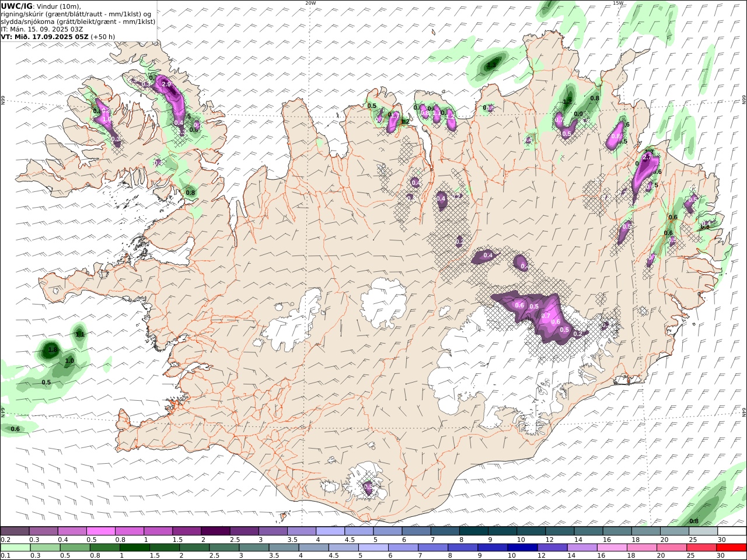Pick the violet 12 swatch in the lower row
Image resolution: width=747 pixels, height=560 pixels.
pyautogui.click(x=551, y=547)
